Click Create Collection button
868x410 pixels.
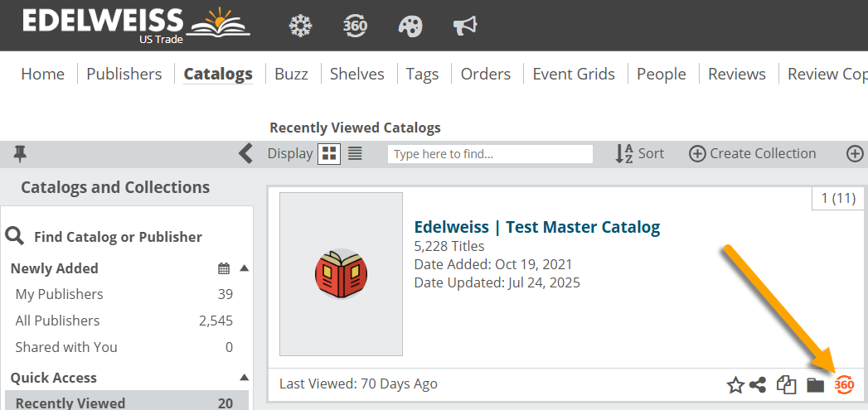753,153
